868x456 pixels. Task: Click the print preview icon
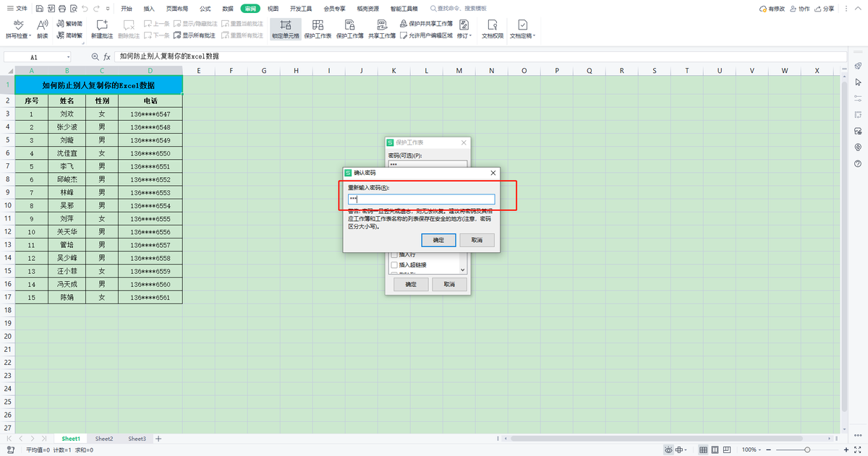(x=74, y=9)
